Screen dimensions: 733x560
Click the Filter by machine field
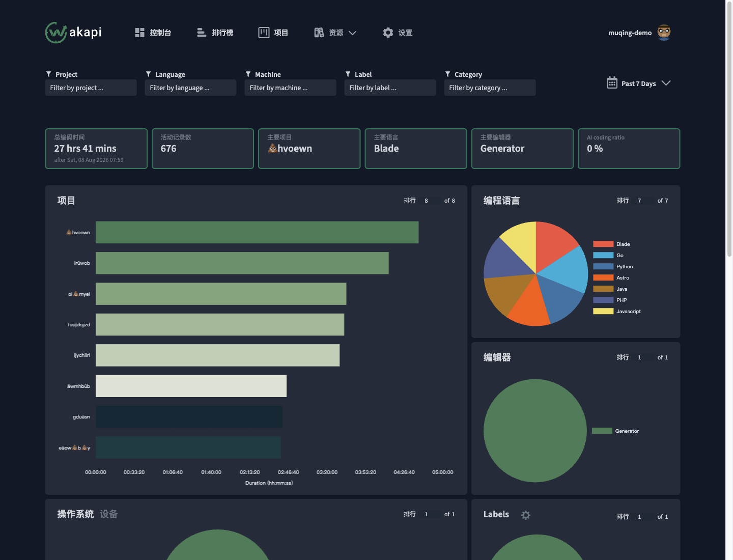tap(290, 88)
